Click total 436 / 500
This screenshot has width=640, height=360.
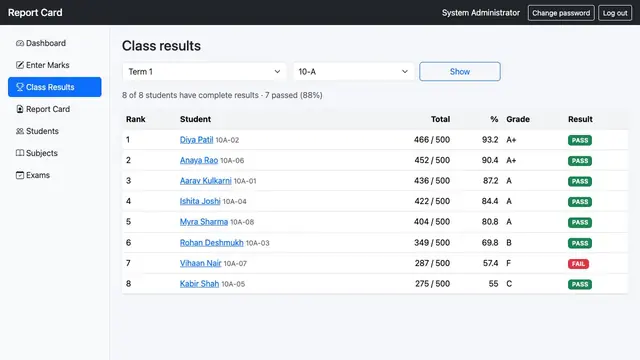pos(432,180)
